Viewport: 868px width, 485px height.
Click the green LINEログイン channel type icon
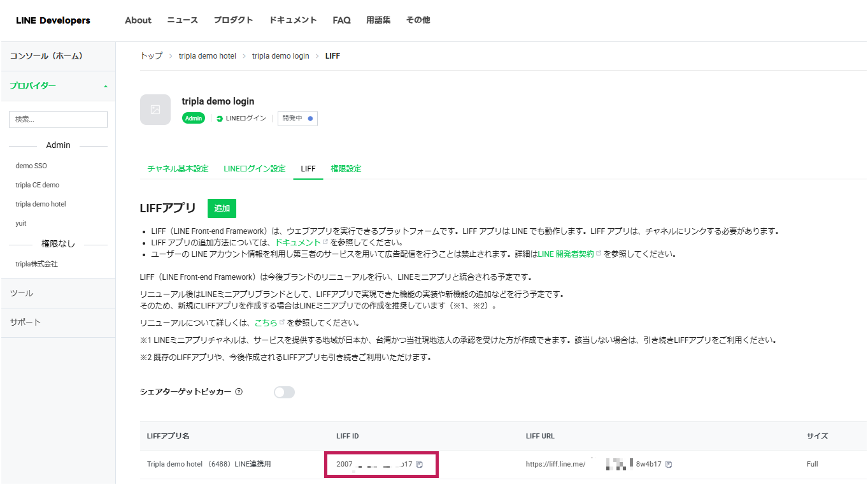[220, 119]
